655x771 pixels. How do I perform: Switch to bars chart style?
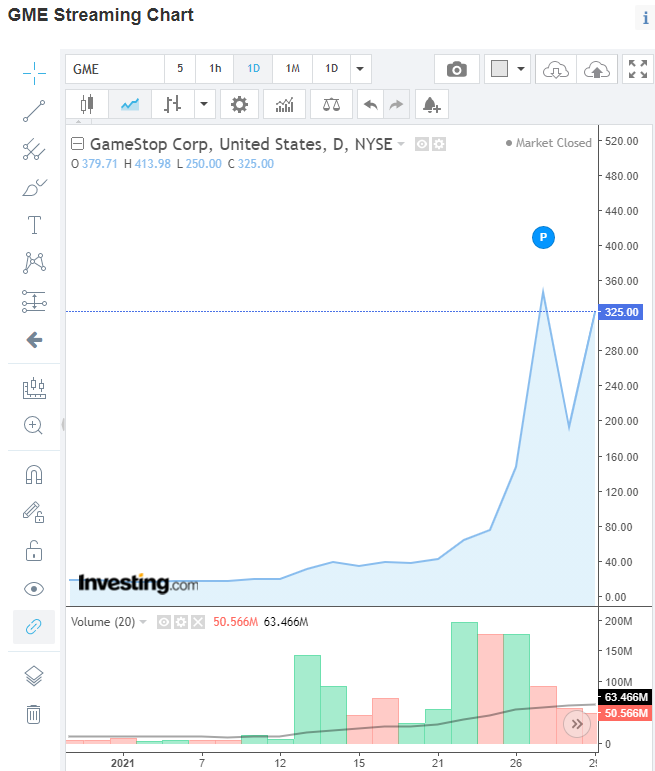tap(173, 104)
